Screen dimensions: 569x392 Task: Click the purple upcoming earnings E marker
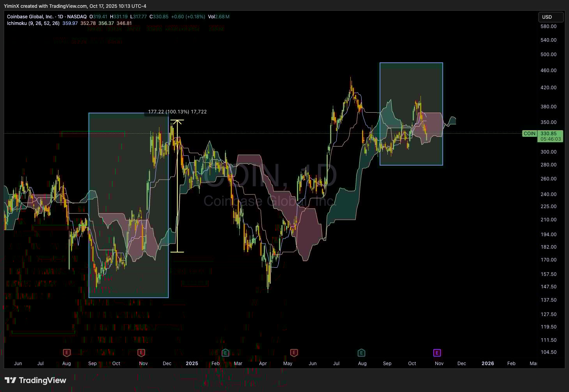[437, 353]
